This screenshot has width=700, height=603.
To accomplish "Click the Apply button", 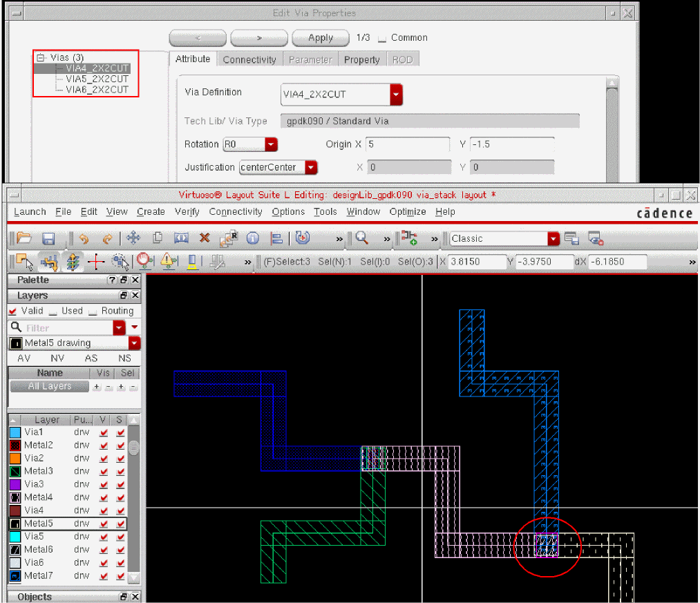I will (320, 38).
